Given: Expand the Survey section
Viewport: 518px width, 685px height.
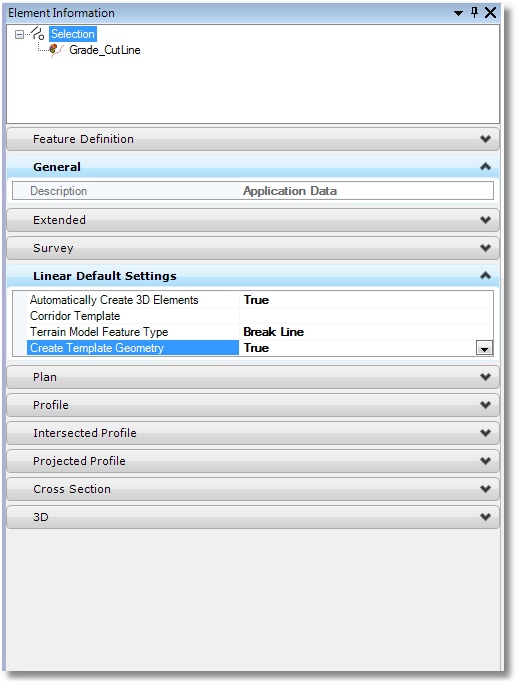Looking at the screenshot, I should point(253,248).
